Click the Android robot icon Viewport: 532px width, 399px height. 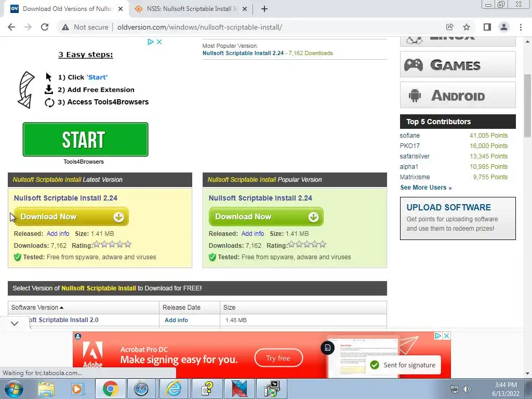(415, 96)
